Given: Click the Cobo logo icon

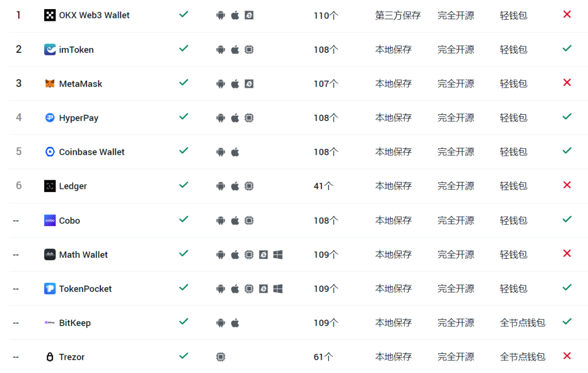Looking at the screenshot, I should pos(50,220).
